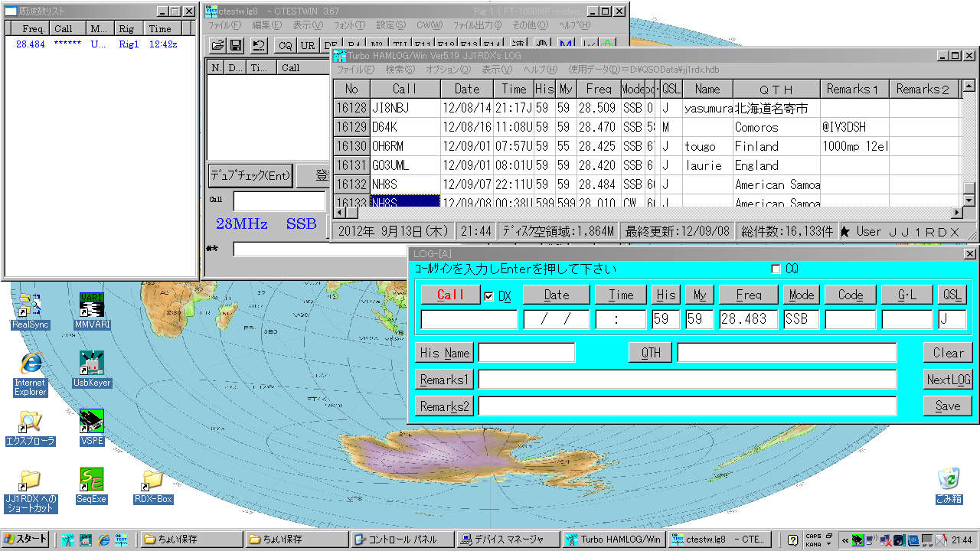The height and width of the screenshot is (551, 980).
Task: Click HAMLOG horizontal scrollbar right arrow
Action: point(955,212)
